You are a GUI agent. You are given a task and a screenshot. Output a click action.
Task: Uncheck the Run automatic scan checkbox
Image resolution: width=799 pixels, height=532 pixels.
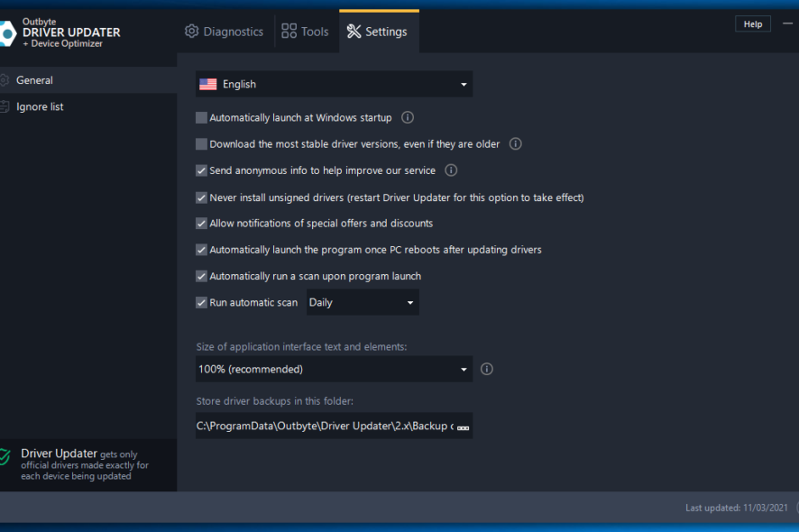pyautogui.click(x=201, y=303)
